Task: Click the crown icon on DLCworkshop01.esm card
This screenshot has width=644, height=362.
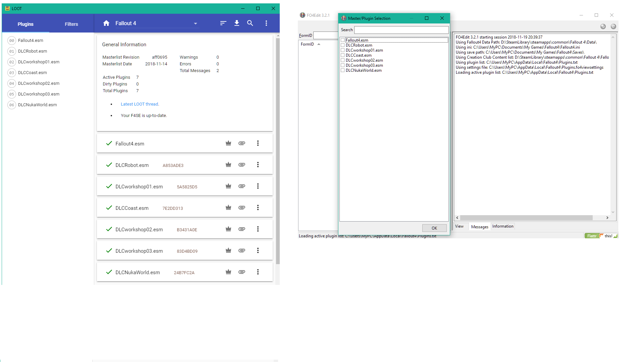Action: click(228, 186)
